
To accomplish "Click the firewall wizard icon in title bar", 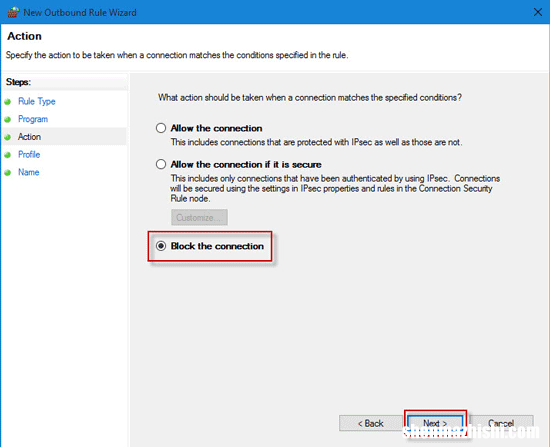I will click(13, 12).
